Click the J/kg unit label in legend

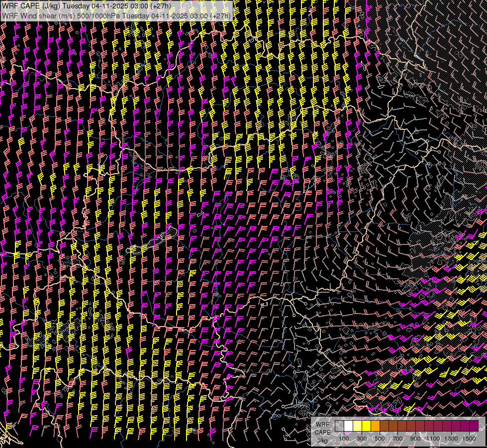click(322, 440)
